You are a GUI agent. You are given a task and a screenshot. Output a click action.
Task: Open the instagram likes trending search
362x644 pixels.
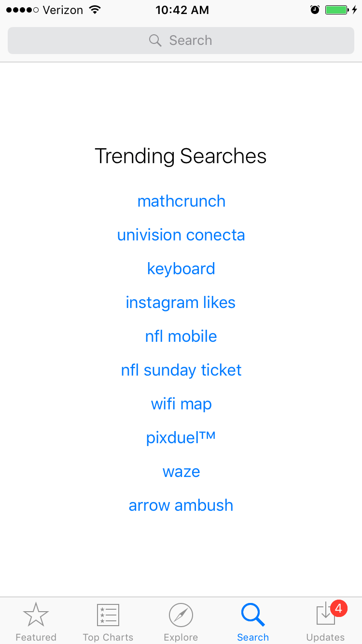tap(181, 303)
